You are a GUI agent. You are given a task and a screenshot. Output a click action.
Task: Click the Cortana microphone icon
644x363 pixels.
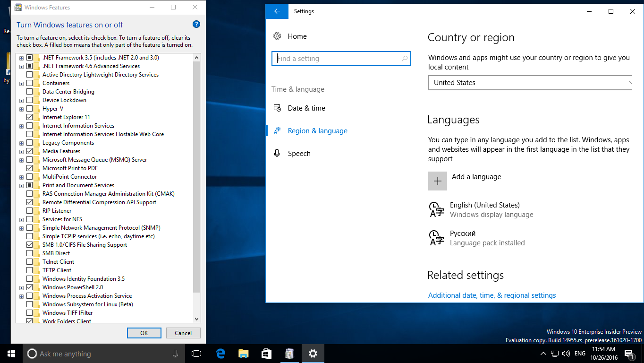click(176, 354)
